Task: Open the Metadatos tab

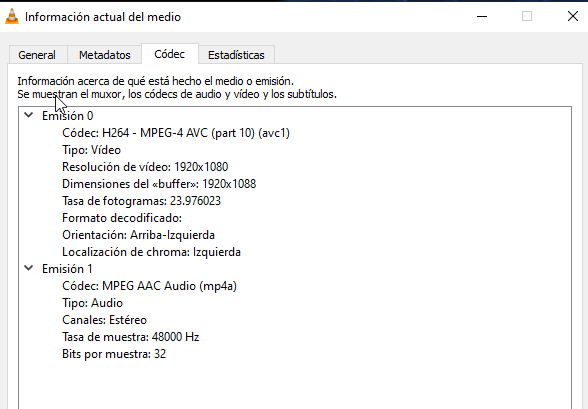Action: point(105,55)
